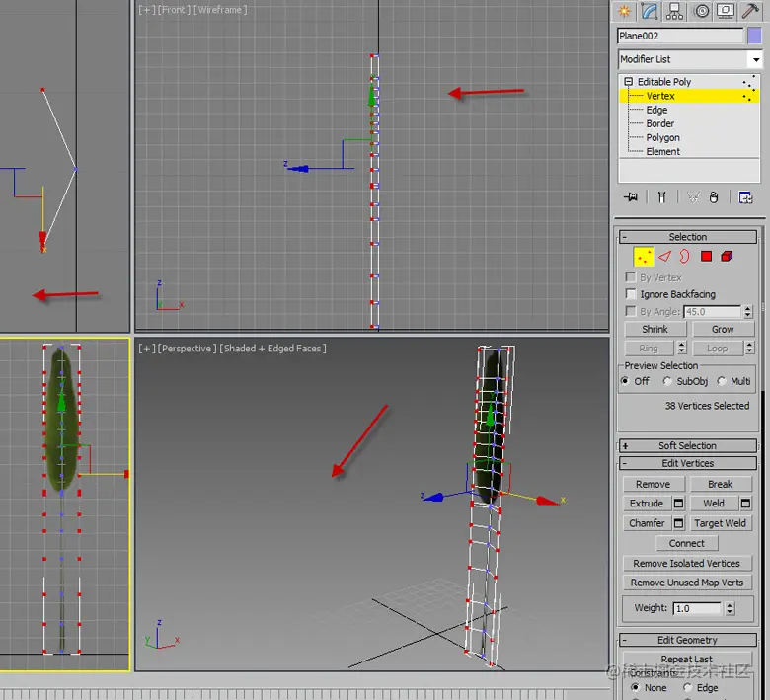
Task: Click the Plane002 object name field
Action: tap(680, 36)
